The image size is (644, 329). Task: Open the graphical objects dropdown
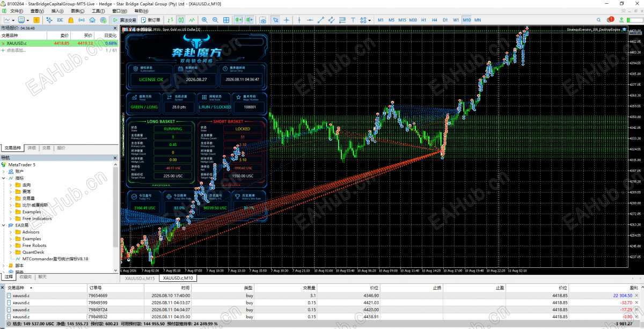point(369,20)
